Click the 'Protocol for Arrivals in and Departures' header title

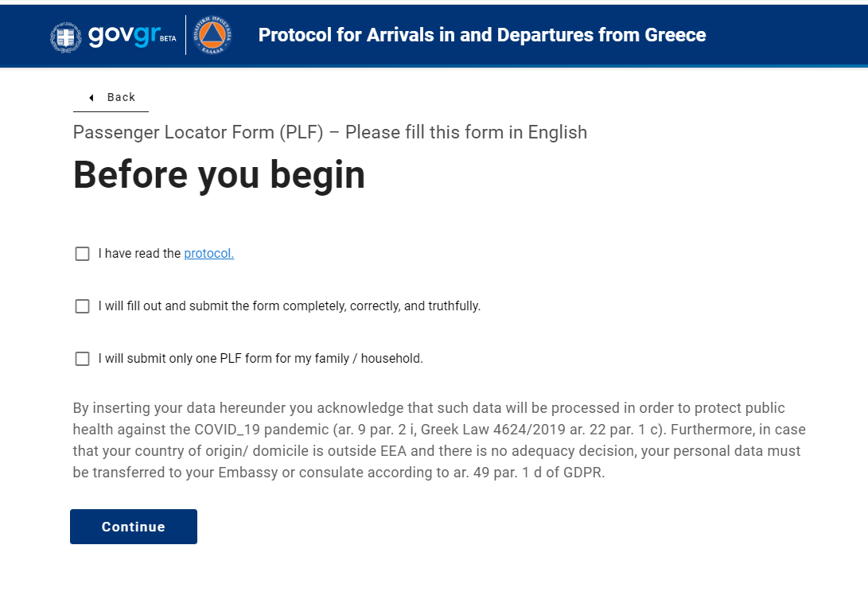tap(482, 35)
